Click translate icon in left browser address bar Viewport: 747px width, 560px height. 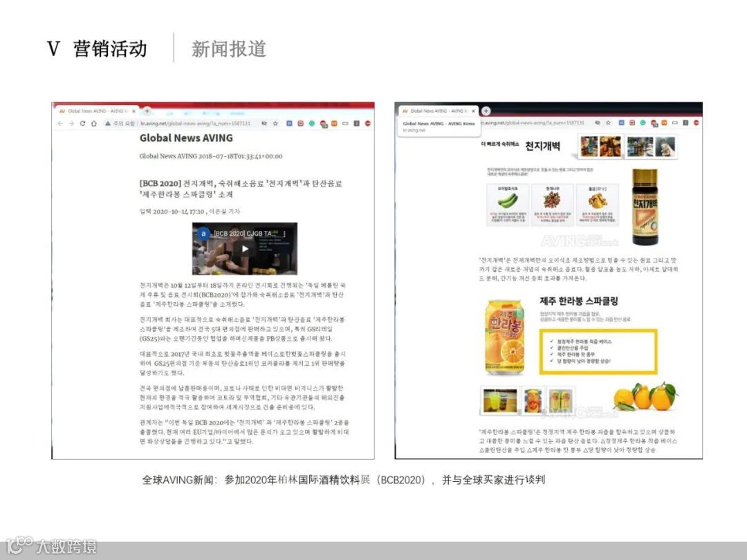(264, 123)
